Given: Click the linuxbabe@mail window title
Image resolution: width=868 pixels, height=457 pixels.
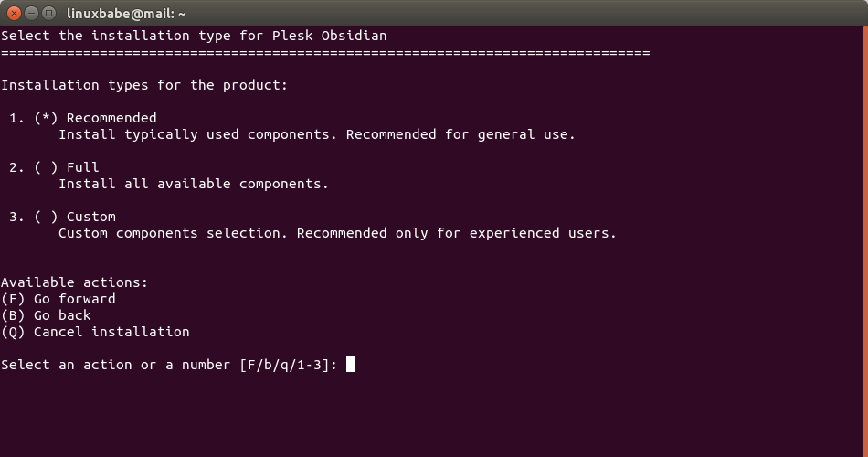Looking at the screenshot, I should (x=127, y=13).
